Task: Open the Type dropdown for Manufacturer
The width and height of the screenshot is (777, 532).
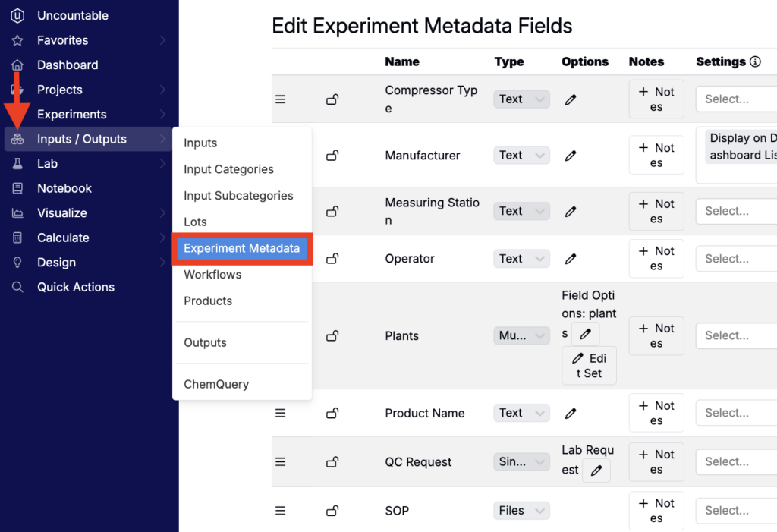Action: pyautogui.click(x=521, y=155)
